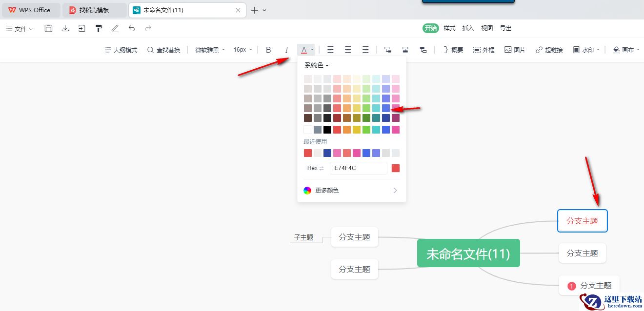
Task: Click the undo arrow icon
Action: (132, 28)
